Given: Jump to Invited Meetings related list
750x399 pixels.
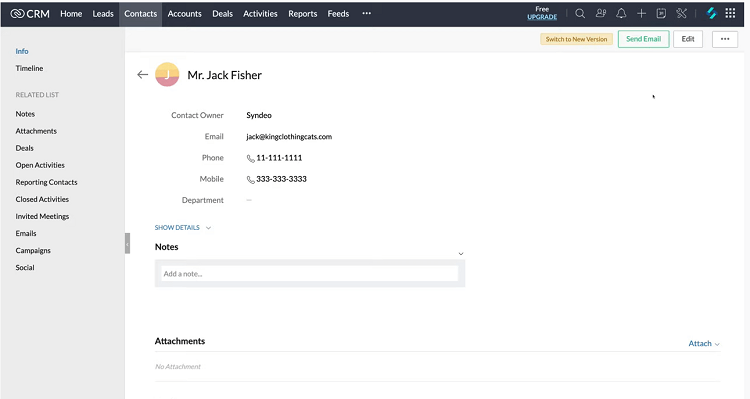Looking at the screenshot, I should 42,216.
